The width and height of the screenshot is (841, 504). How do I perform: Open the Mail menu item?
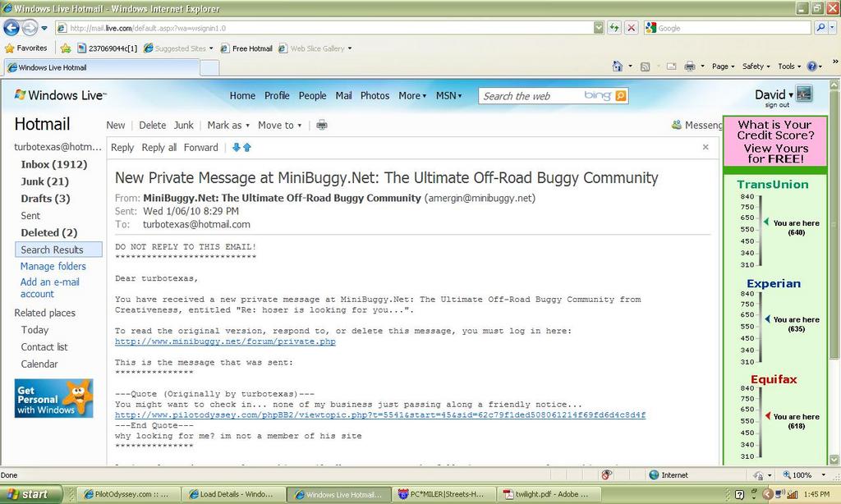(x=343, y=95)
